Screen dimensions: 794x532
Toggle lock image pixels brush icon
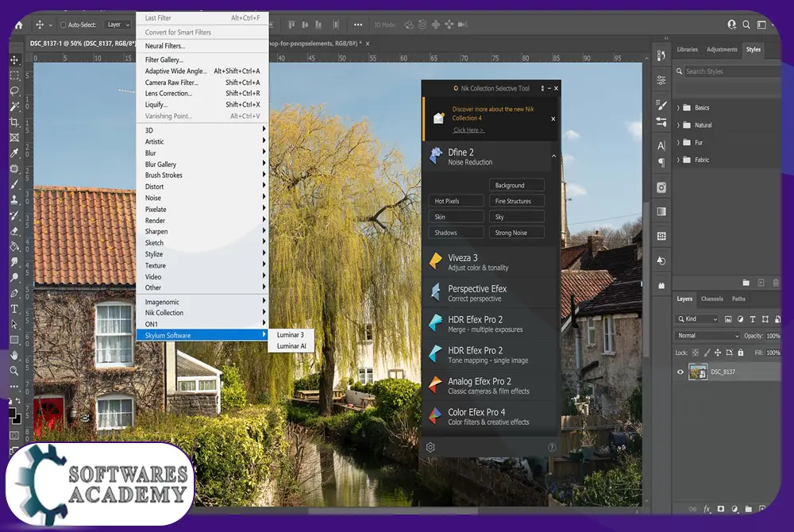(x=707, y=353)
